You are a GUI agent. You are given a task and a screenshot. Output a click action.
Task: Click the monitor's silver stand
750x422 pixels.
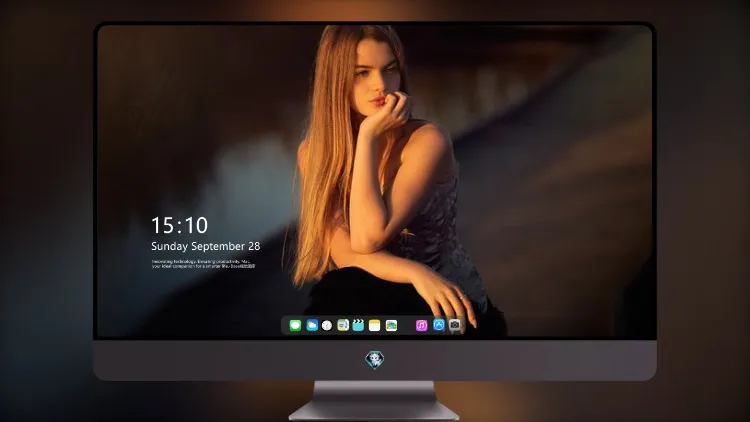pos(374,400)
